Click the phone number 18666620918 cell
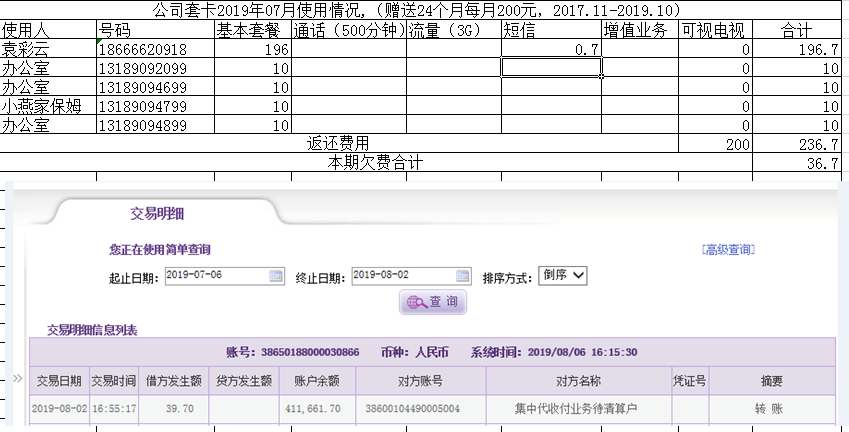849x432 pixels. coord(155,49)
